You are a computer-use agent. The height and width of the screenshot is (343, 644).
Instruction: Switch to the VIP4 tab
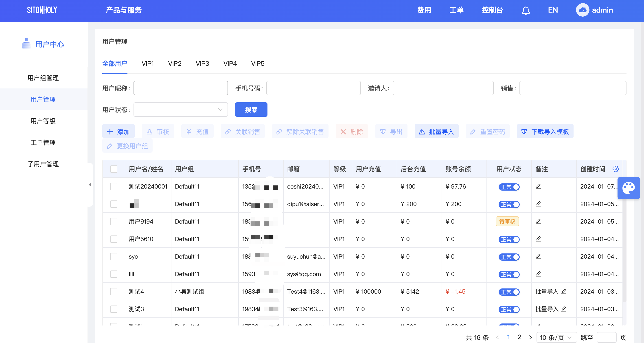pos(230,64)
